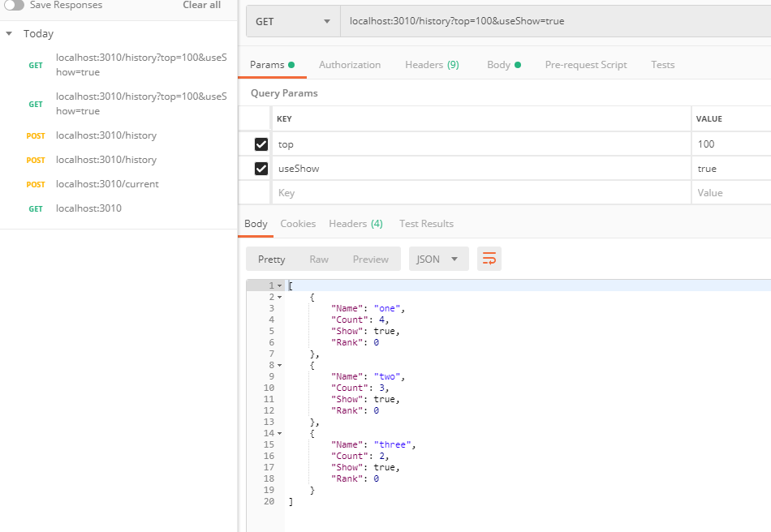Uncheck the top query param checkbox
The height and width of the screenshot is (532, 771).
(261, 144)
